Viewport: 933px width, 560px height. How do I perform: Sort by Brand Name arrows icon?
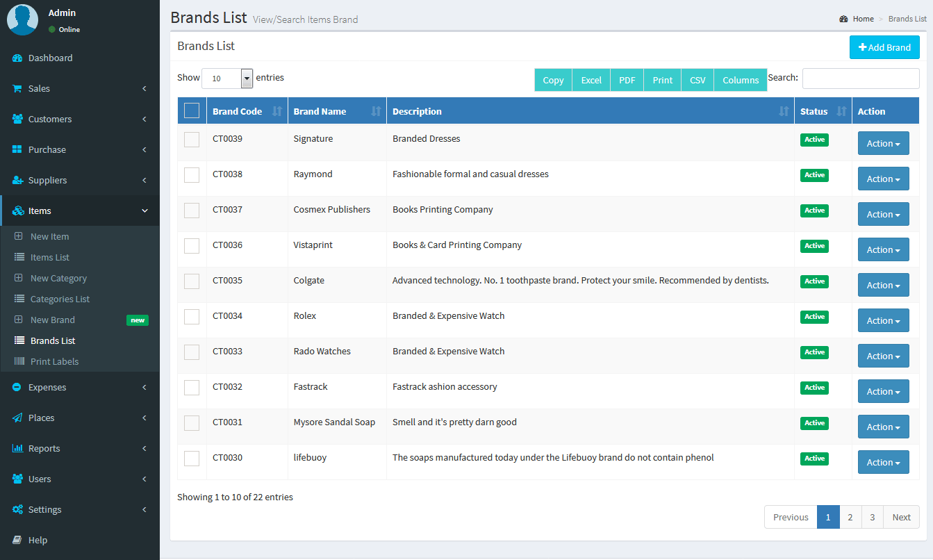(376, 112)
